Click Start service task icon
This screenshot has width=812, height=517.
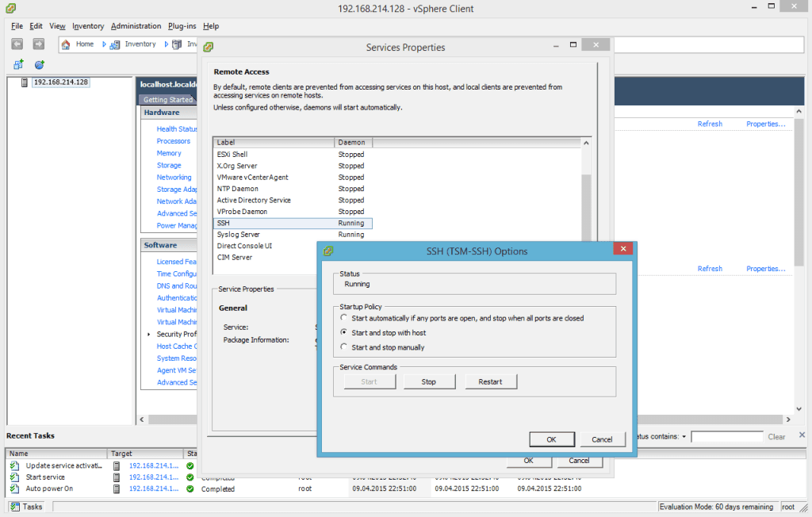click(x=14, y=477)
